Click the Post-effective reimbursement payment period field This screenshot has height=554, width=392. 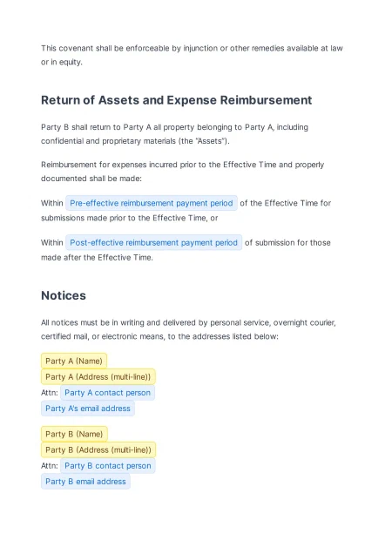click(x=154, y=243)
